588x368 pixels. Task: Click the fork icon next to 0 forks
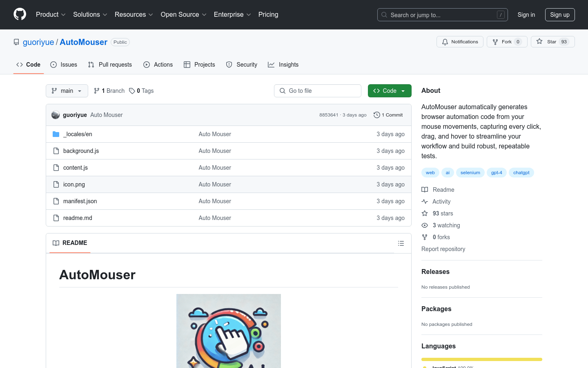[425, 237]
